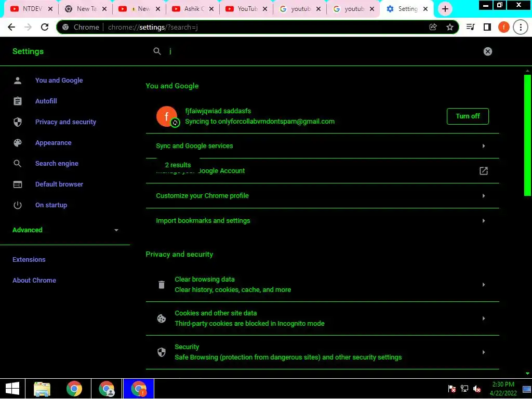
Task: Share this page from the address bar
Action: tap(433, 27)
